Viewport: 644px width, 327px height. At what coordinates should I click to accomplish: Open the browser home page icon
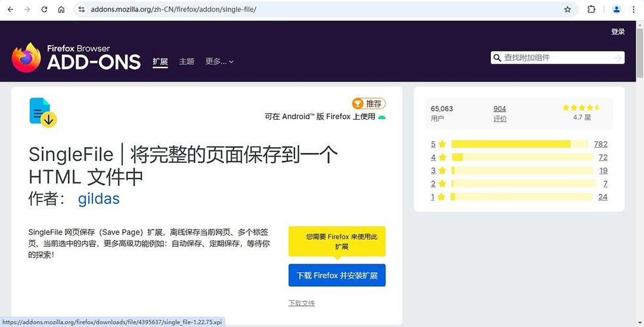pos(62,9)
